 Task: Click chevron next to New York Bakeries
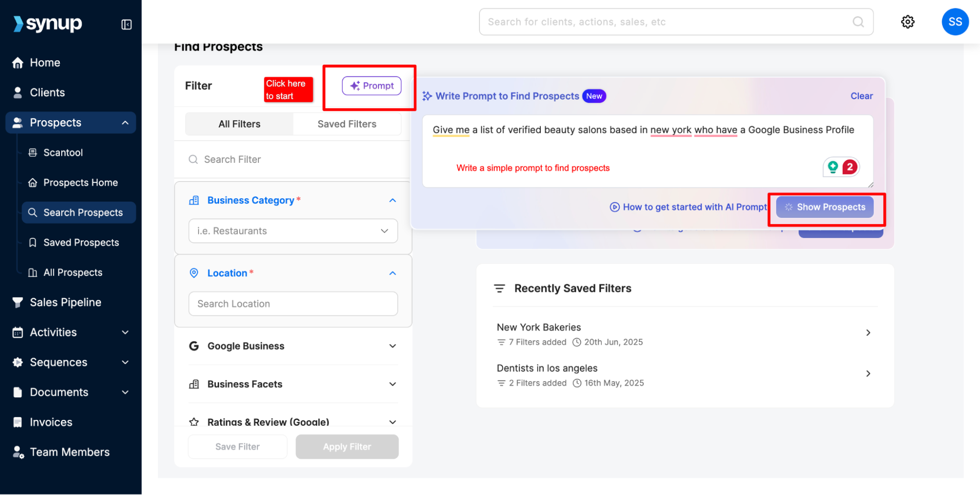point(868,333)
